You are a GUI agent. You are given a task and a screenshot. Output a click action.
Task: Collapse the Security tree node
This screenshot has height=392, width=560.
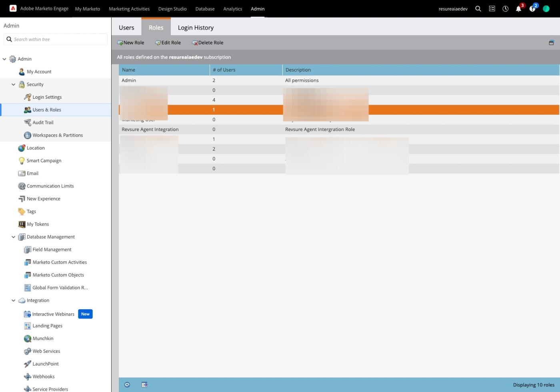coord(13,84)
